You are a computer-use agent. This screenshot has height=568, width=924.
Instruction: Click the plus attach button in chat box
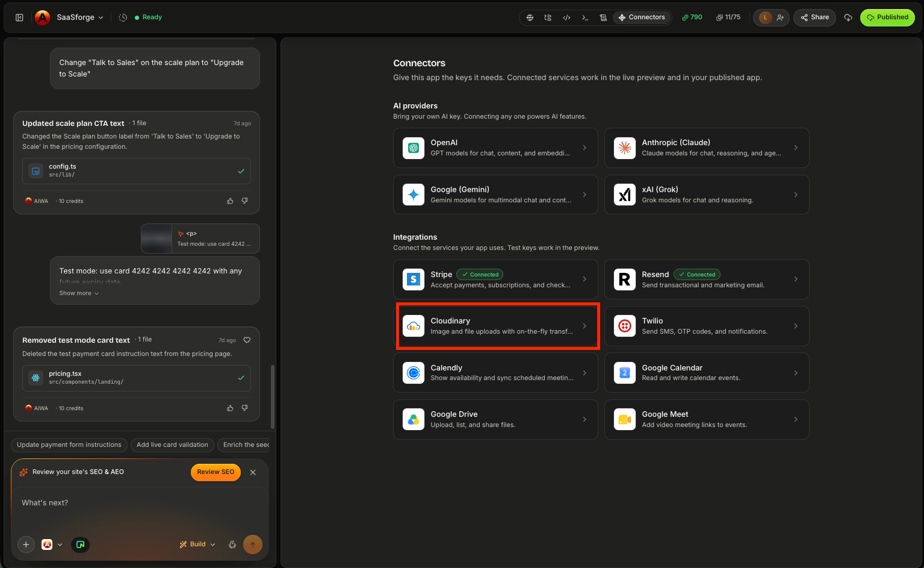coord(26,545)
